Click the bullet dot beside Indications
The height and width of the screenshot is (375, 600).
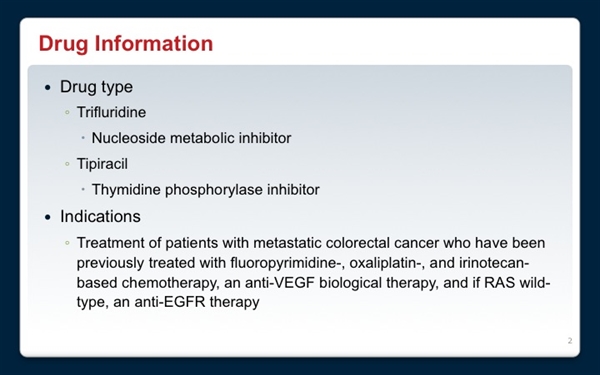[47, 218]
